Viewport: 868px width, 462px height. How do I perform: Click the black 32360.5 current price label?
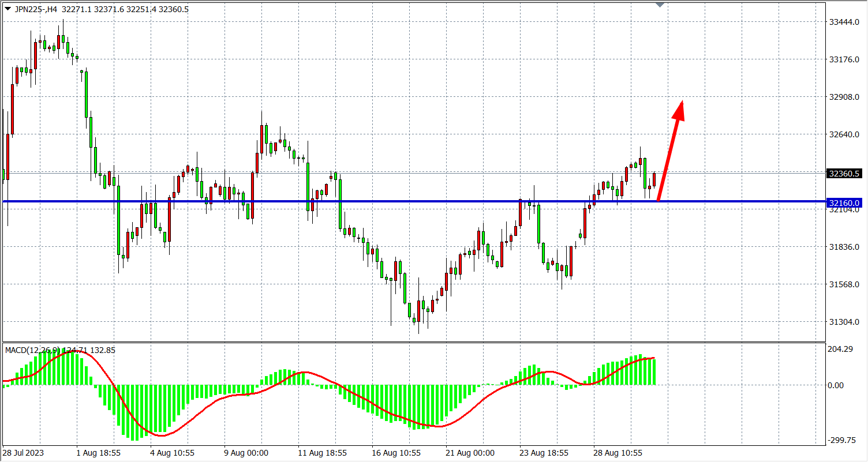[x=844, y=174]
